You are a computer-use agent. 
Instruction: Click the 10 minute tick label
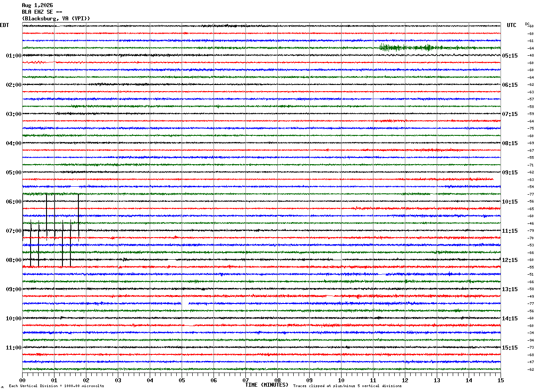pyautogui.click(x=341, y=380)
